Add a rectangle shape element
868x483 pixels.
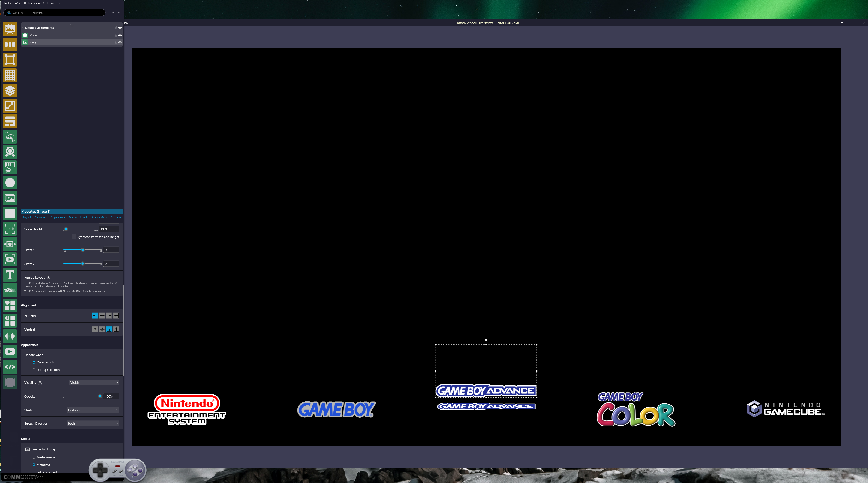(10, 213)
